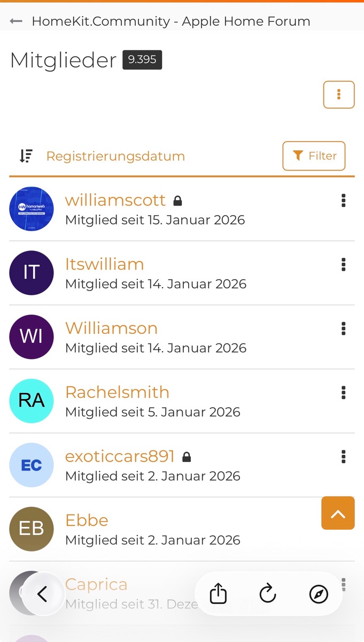
Task: Open Ebbe's member profile
Action: [87, 521]
